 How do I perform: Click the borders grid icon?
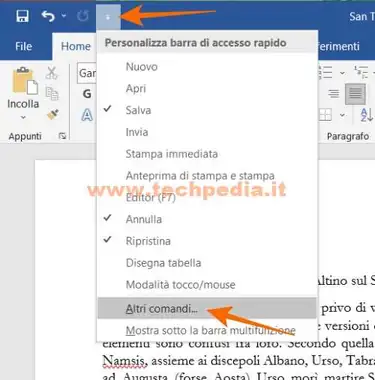tap(326, 115)
